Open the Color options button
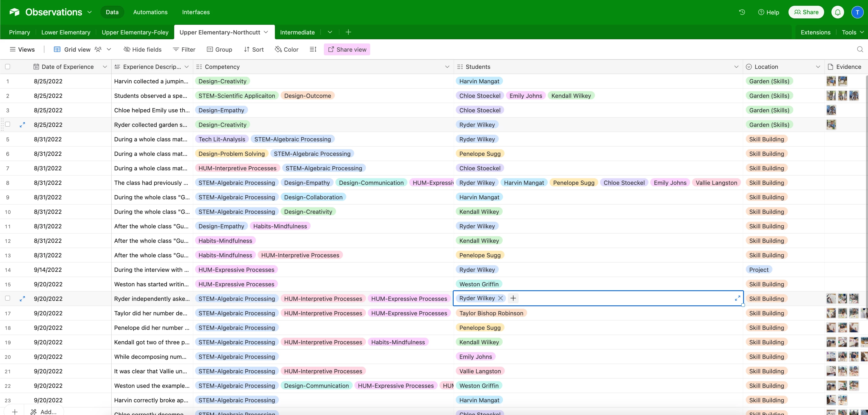Image resolution: width=868 pixels, height=415 pixels. pos(286,50)
